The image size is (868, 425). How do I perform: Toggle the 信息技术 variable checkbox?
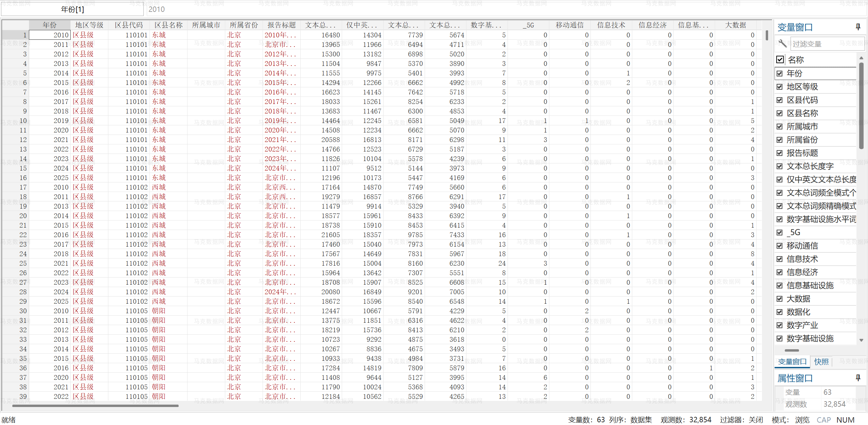point(780,259)
